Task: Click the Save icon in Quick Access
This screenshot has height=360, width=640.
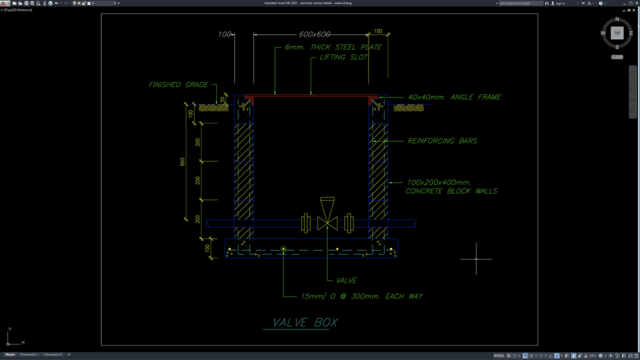Action: pos(26,3)
